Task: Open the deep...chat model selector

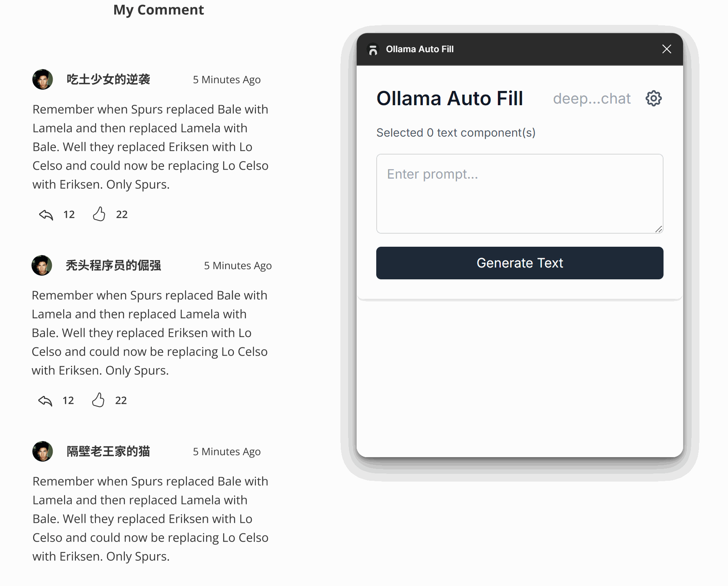Action: coord(592,99)
